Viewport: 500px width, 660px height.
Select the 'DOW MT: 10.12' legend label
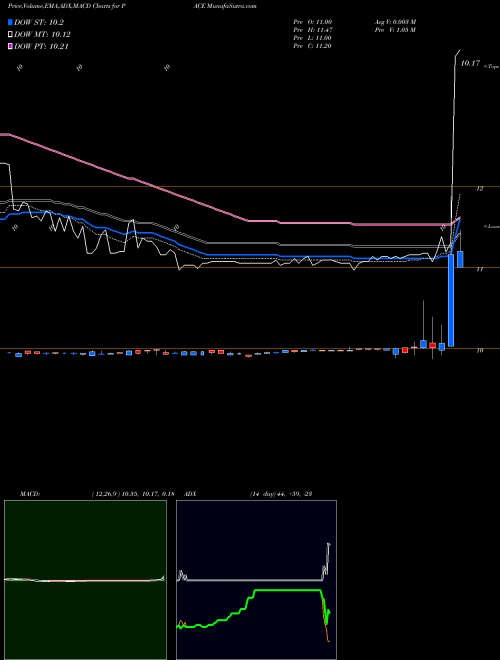(x=42, y=35)
